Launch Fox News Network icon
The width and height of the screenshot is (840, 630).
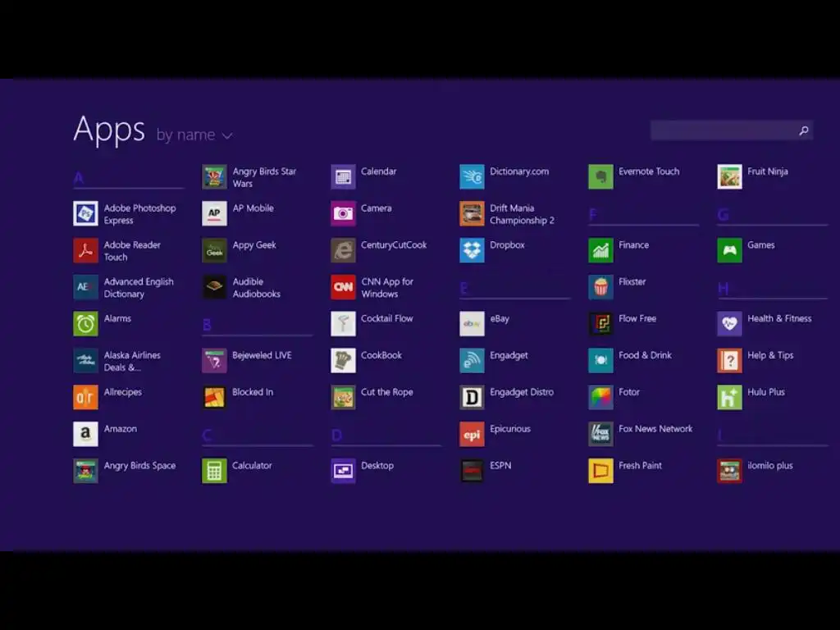601,435
